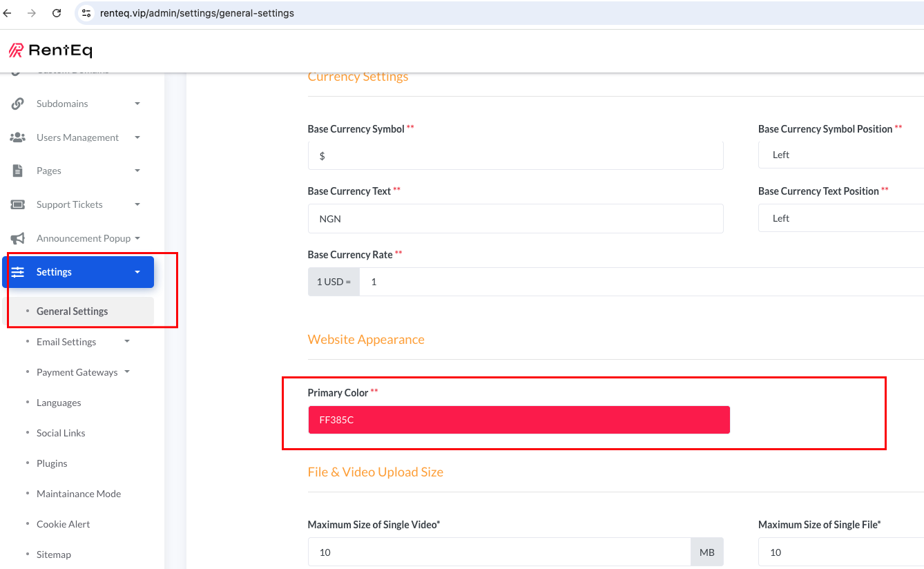
Task: Open General Settings in the sidebar
Action: click(x=73, y=311)
